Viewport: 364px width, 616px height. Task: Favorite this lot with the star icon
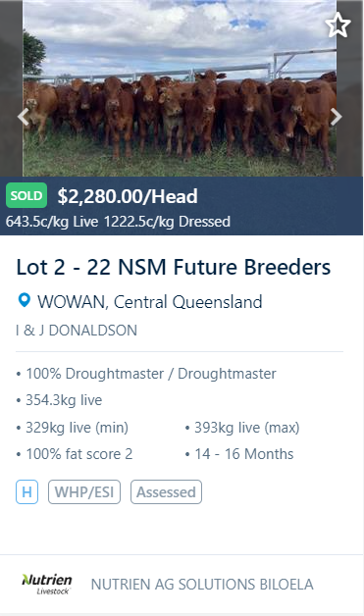point(338,26)
